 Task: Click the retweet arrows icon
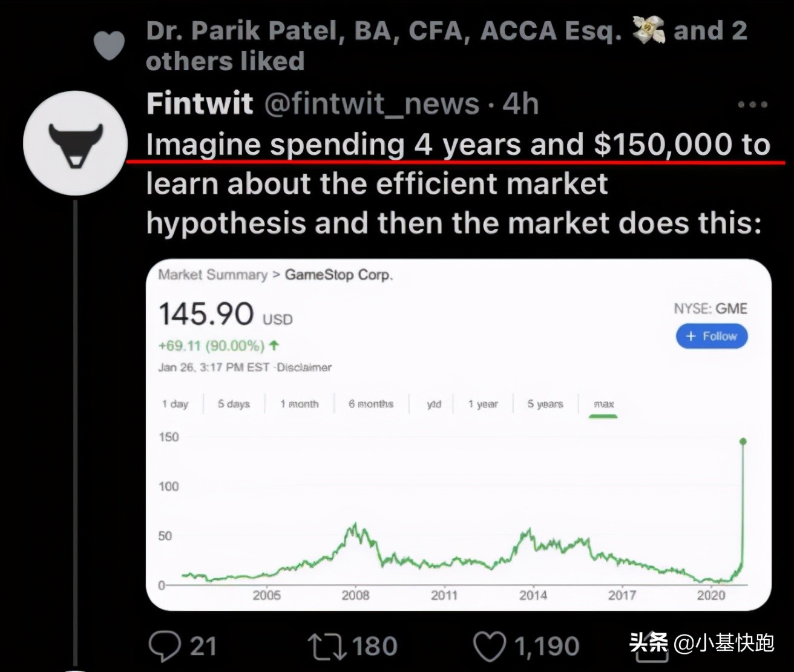[x=327, y=647]
